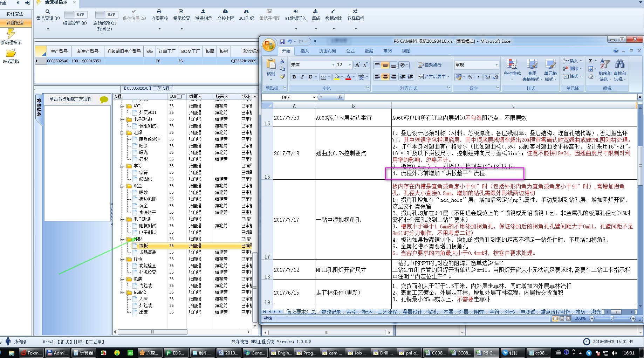Open the 插入 ribbon tab

[x=304, y=51]
